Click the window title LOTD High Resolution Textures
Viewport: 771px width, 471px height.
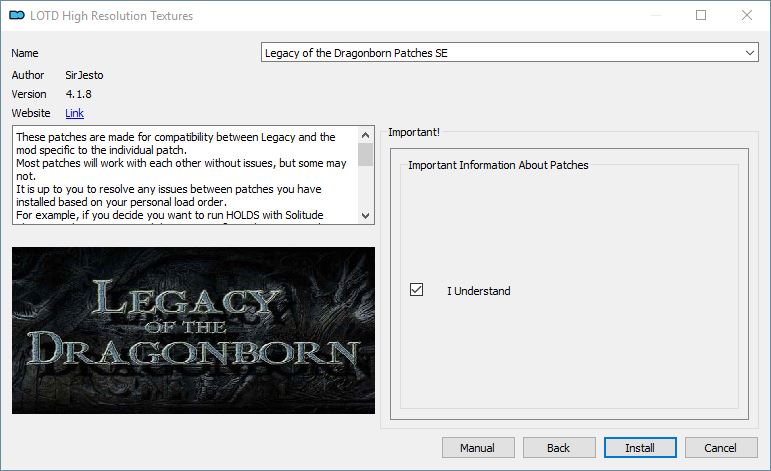coord(112,16)
